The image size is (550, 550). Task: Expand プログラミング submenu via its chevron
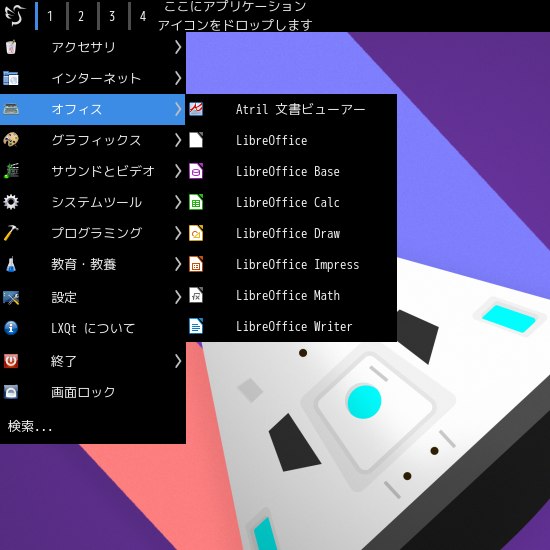click(178, 233)
